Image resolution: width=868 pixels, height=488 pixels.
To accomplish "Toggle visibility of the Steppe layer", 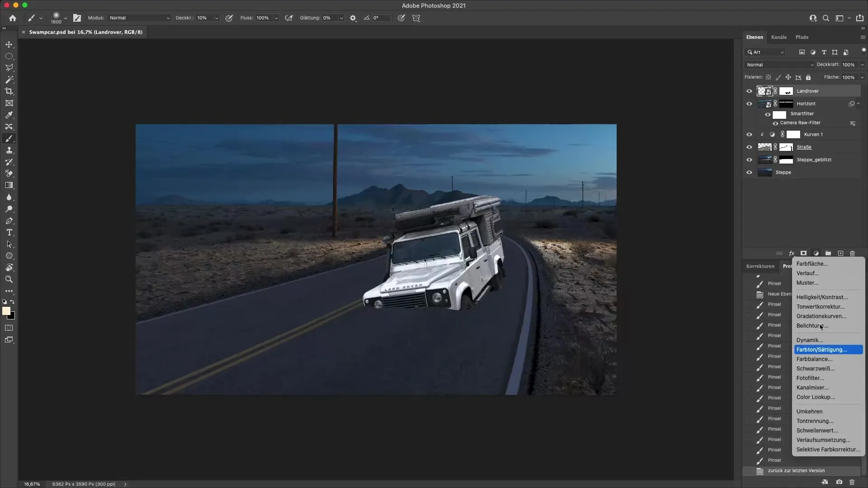I will point(749,173).
